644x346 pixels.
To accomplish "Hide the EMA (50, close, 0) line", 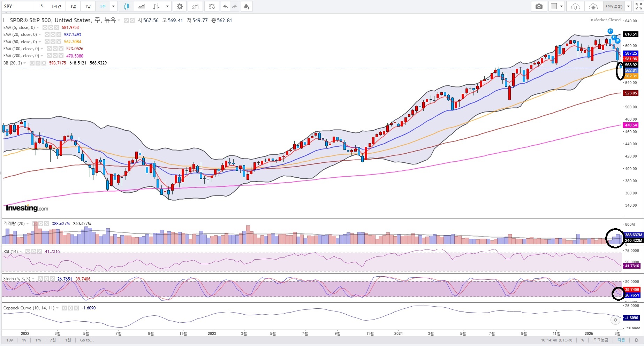I will point(47,42).
